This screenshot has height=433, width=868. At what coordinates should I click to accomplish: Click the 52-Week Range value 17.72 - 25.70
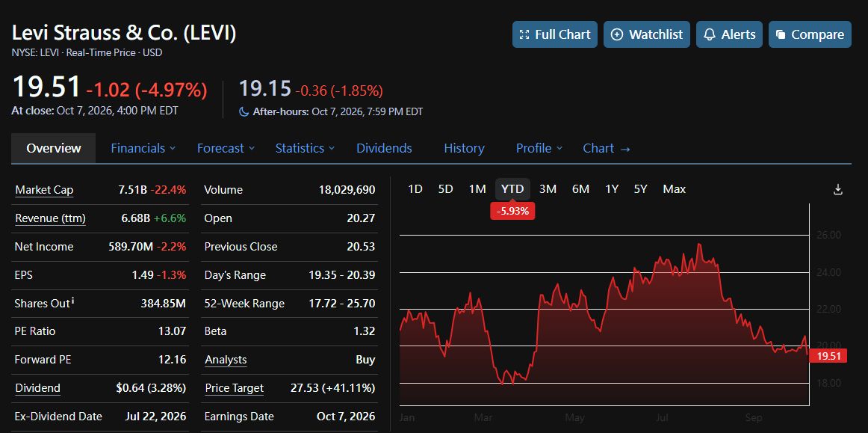point(342,304)
